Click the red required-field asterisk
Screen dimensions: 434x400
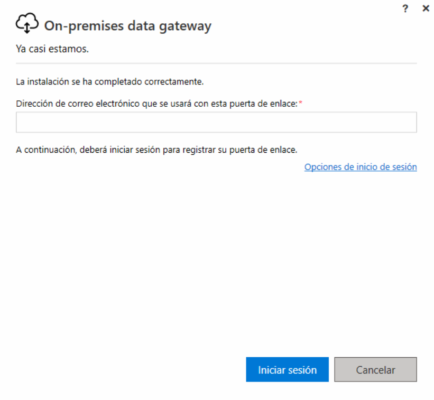coord(300,102)
